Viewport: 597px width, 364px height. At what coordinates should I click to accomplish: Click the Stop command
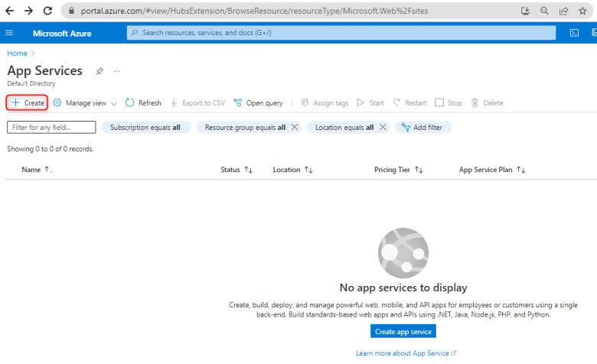click(x=449, y=102)
